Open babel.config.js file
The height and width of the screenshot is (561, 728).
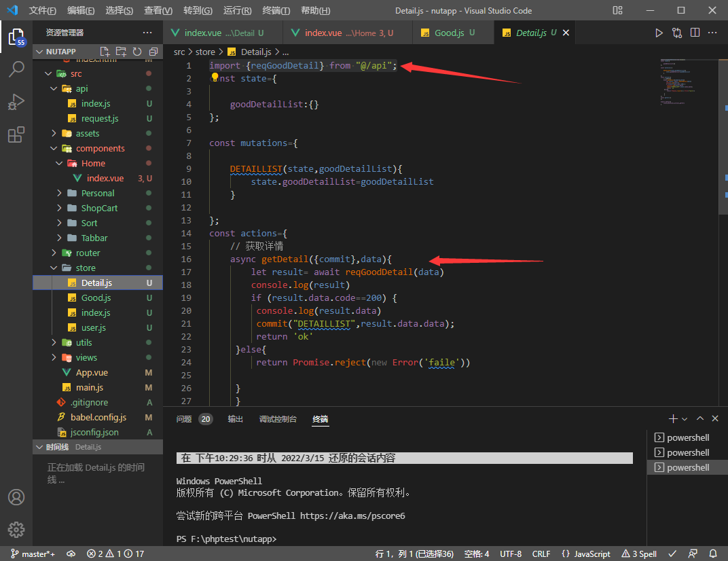[x=98, y=417]
